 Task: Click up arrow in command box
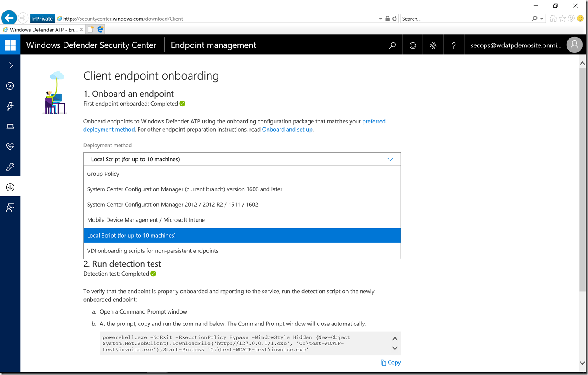[395, 339]
